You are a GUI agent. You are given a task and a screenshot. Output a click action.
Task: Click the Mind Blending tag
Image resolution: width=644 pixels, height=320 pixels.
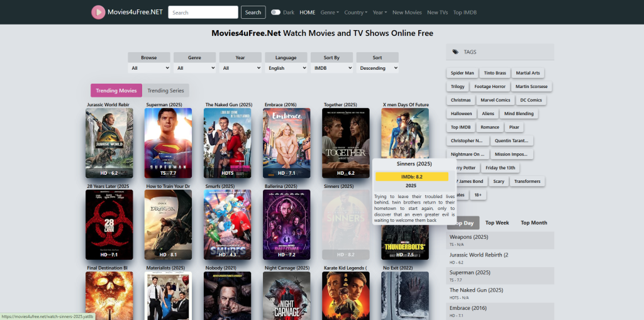[x=519, y=114]
